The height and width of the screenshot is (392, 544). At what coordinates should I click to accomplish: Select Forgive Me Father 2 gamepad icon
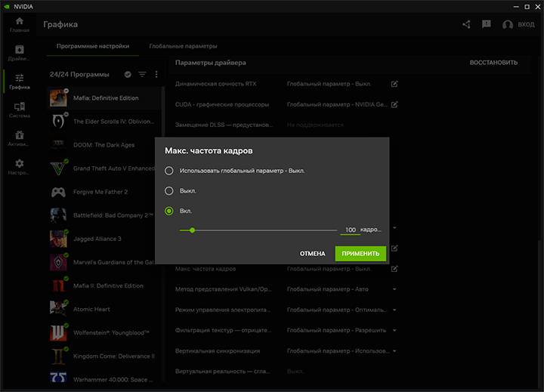(58, 192)
